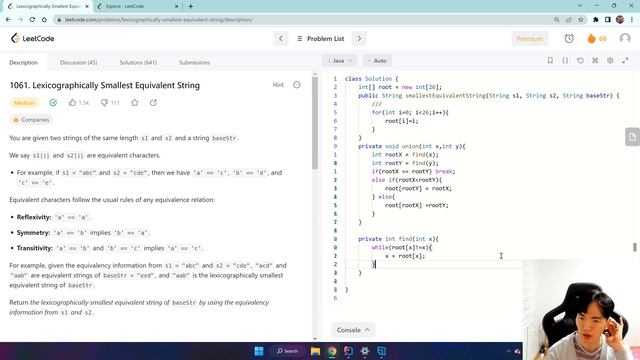The width and height of the screenshot is (640, 360).
Task: Click the Medium difficulty badge
Action: point(24,103)
